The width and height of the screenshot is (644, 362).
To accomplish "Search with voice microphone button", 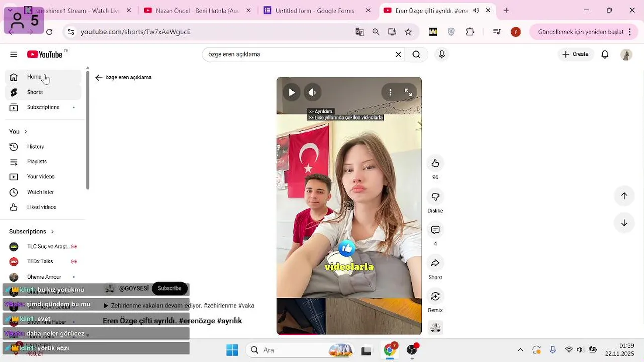I will pos(442,54).
